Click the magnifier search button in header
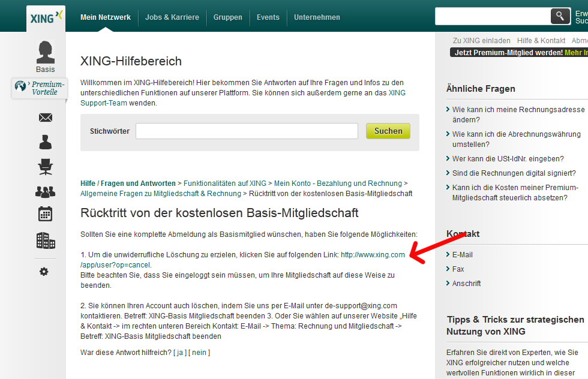The image size is (588, 379). [x=560, y=16]
